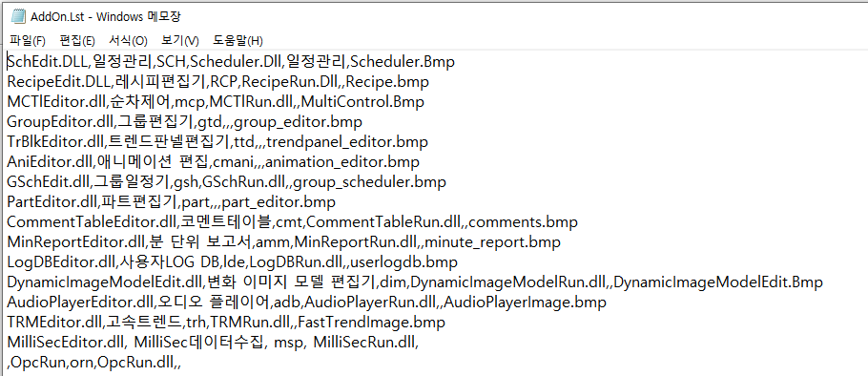Click the TrBlkEditor.dll text
The height and width of the screenshot is (376, 868).
[x=56, y=142]
